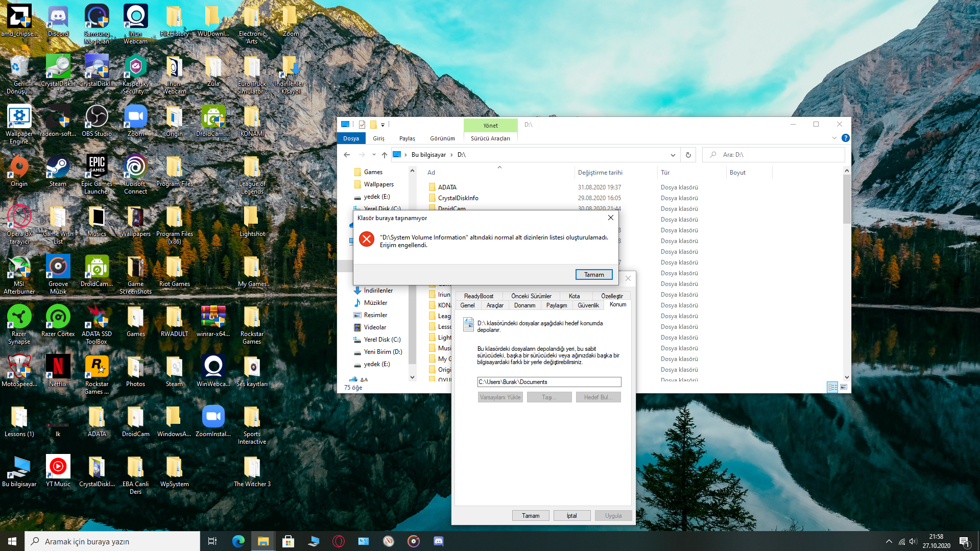Click İptal in the properties window
This screenshot has height=551, width=980.
(x=572, y=516)
